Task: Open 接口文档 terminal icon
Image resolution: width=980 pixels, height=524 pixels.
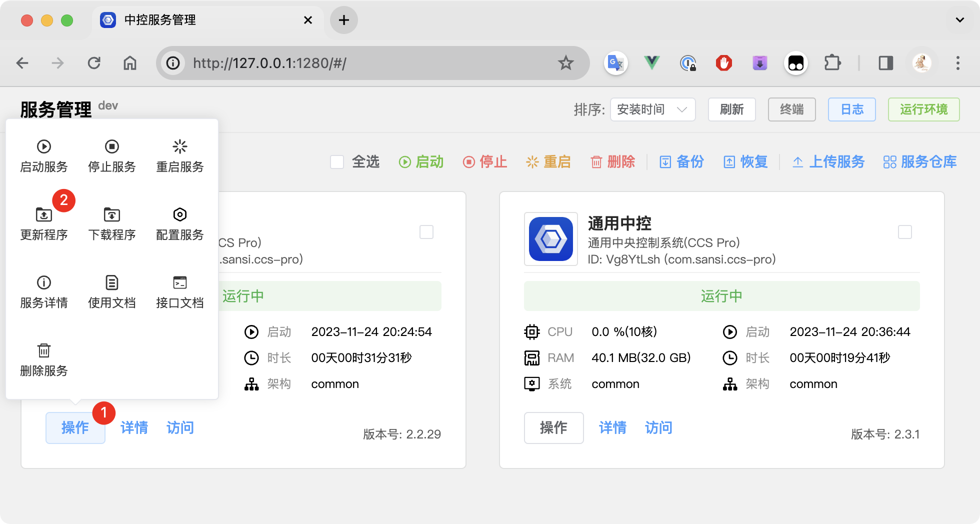Action: [180, 282]
